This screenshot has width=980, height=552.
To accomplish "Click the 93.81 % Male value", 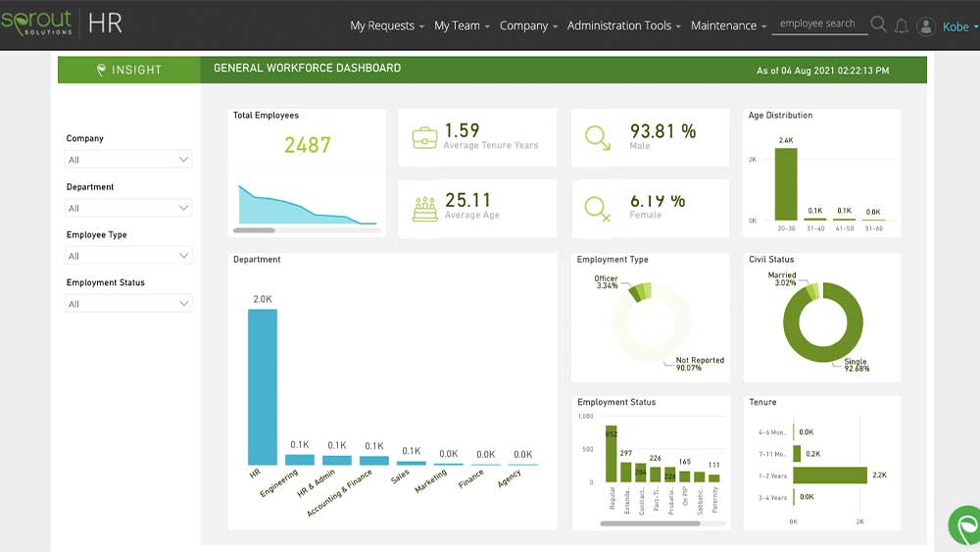I will [663, 131].
